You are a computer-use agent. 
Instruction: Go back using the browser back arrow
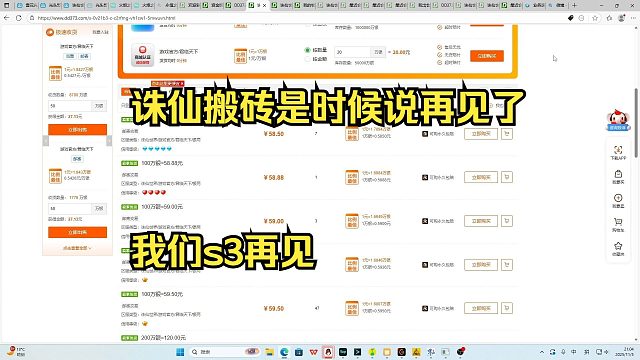pyautogui.click(x=6, y=18)
